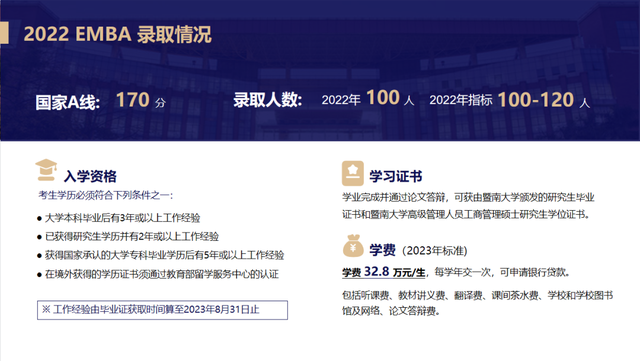This screenshot has width=640, height=361.
Task: Click the certificate icon beside 学习证书
Action: coord(353,174)
